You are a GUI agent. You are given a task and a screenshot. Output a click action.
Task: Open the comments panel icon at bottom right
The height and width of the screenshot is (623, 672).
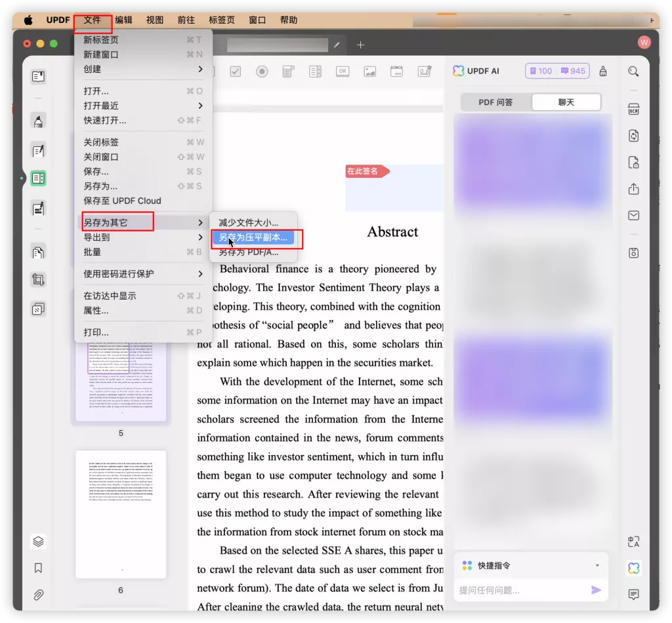(633, 594)
